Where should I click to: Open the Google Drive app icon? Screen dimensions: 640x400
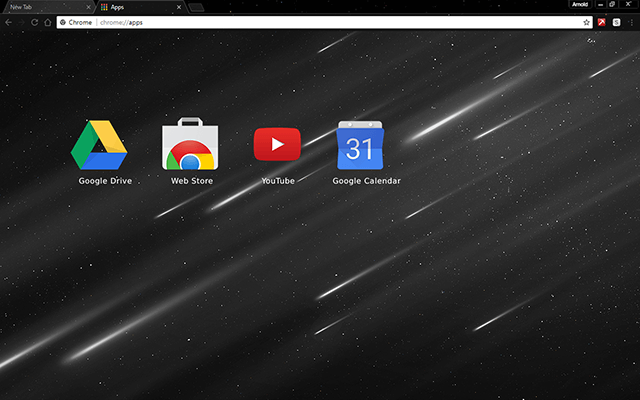[x=99, y=145]
